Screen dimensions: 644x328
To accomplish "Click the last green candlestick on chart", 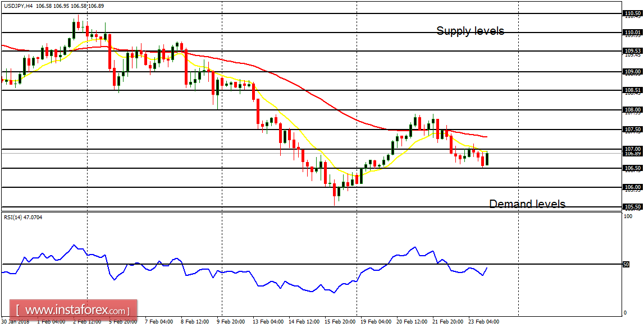I will (x=487, y=159).
